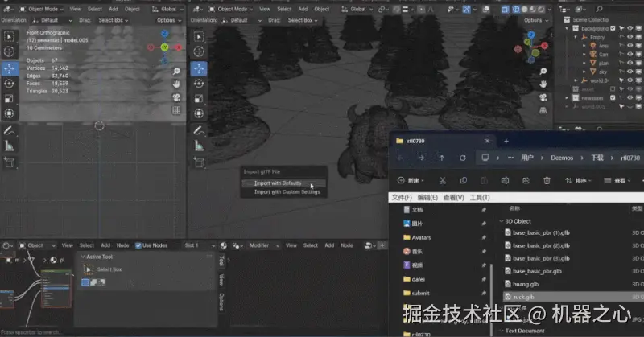Activate the Annotate tool in left viewport

click(x=9, y=130)
